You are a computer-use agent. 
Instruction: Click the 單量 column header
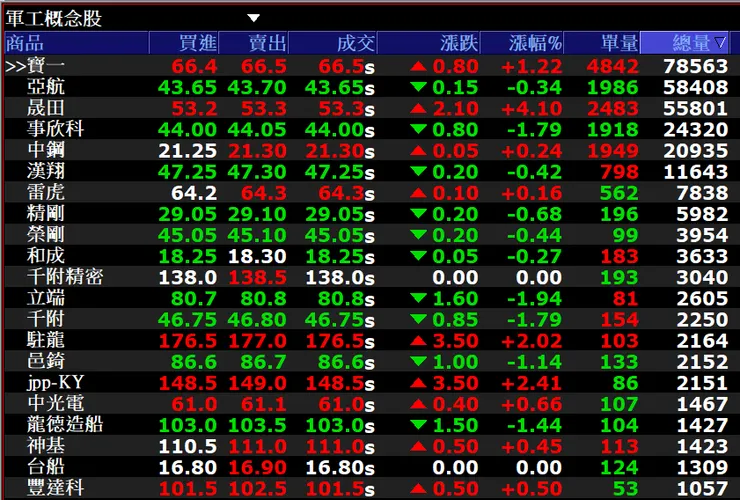(x=602, y=43)
